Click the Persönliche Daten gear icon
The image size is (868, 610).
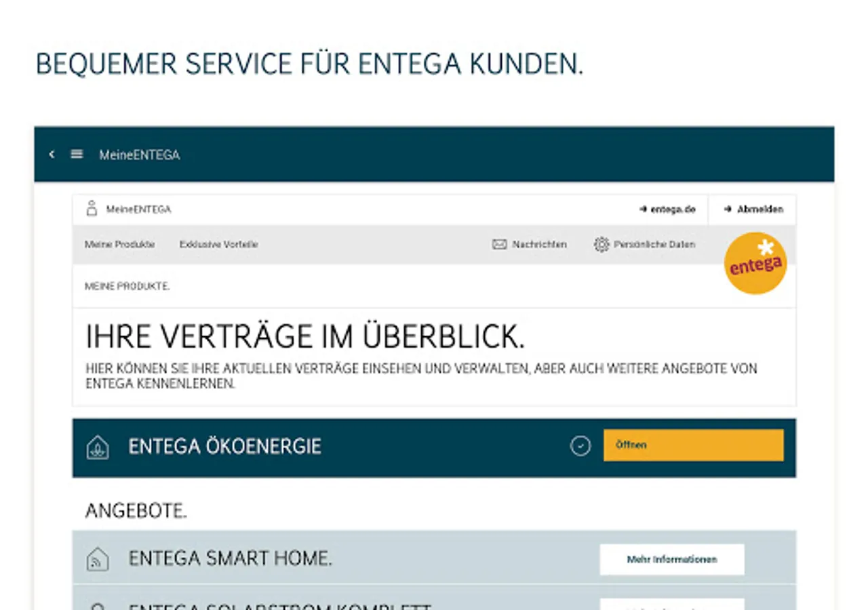pos(601,245)
